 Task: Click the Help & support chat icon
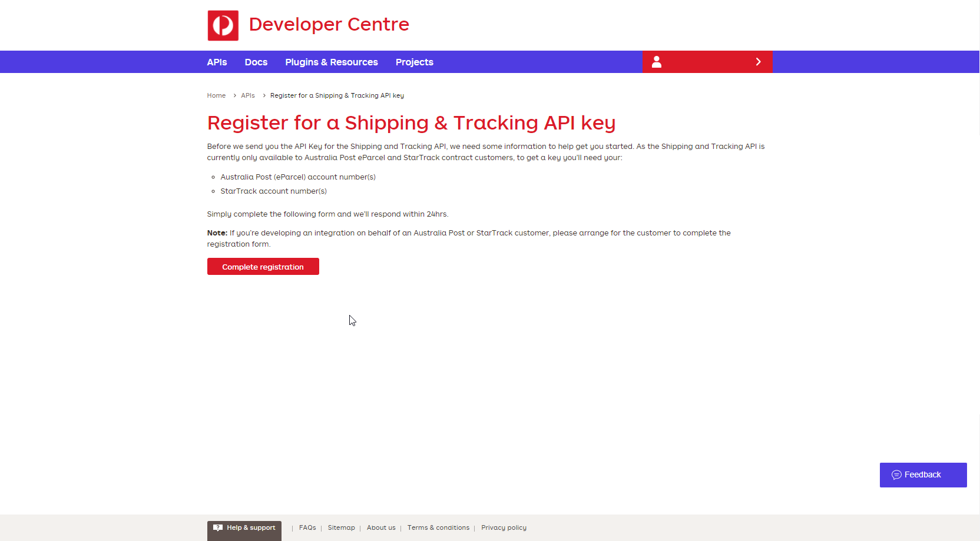[218, 528]
